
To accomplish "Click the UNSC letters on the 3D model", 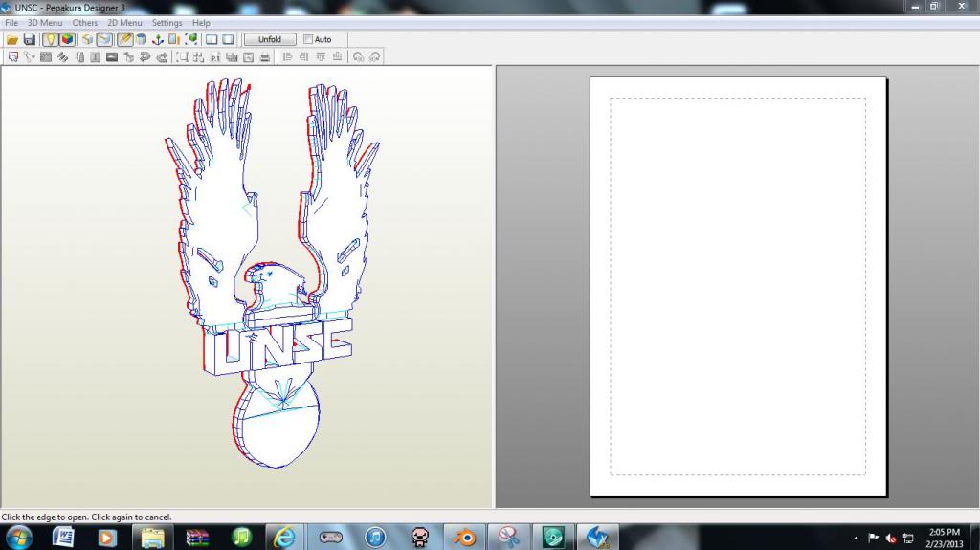I will [x=278, y=347].
